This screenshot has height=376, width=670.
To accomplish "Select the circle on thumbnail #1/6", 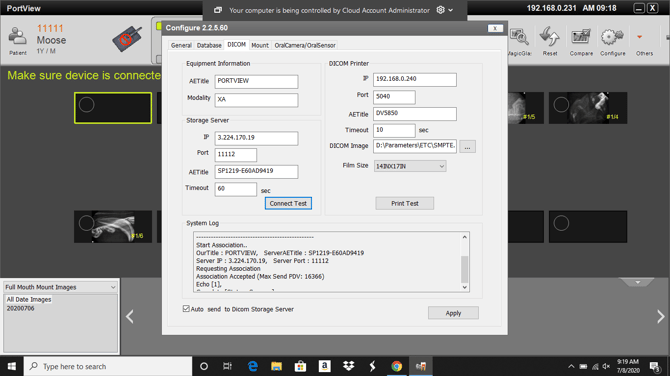I will [x=86, y=223].
